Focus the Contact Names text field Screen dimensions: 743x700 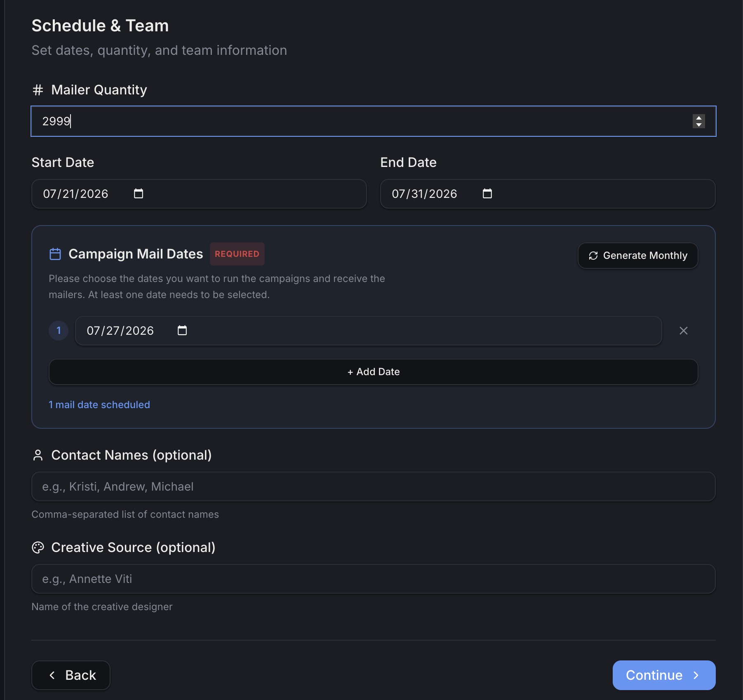click(374, 486)
